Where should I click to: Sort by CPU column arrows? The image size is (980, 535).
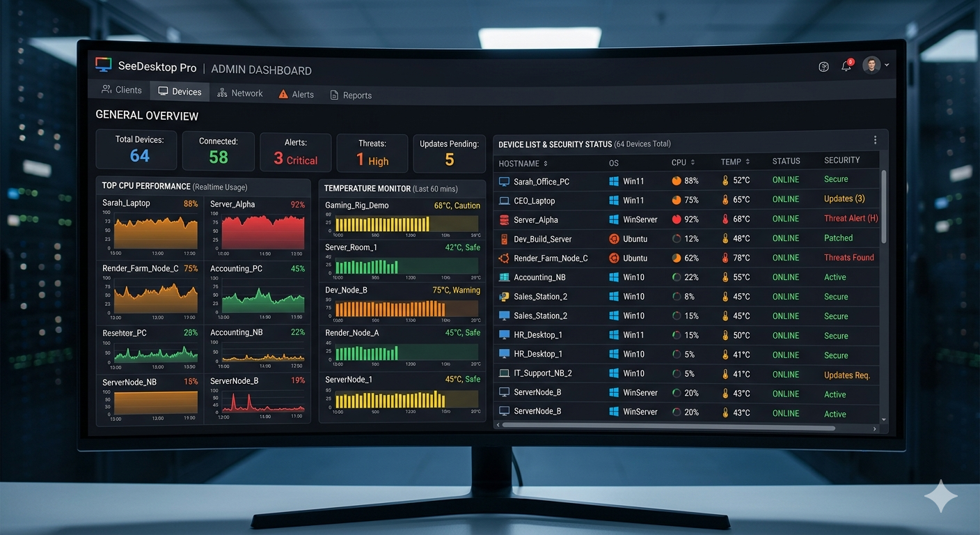693,162
